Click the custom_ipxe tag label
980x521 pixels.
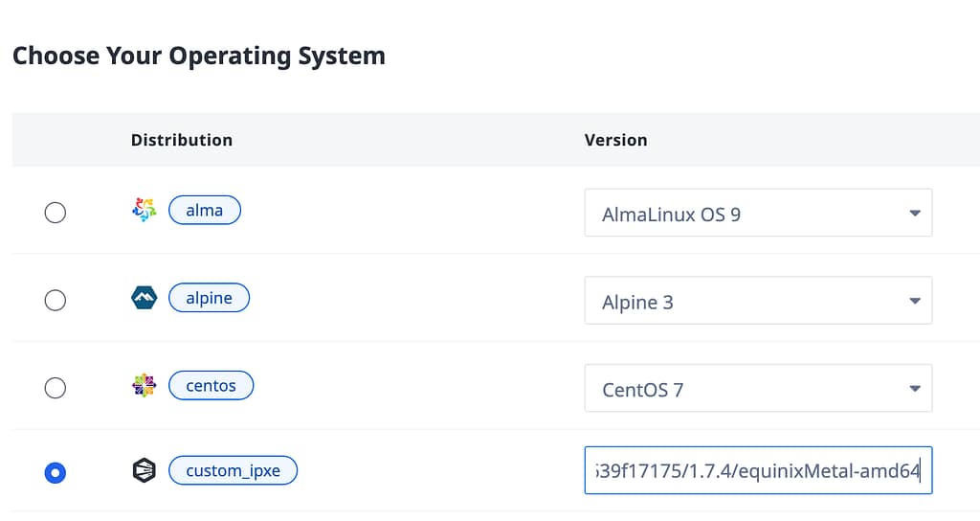(233, 471)
